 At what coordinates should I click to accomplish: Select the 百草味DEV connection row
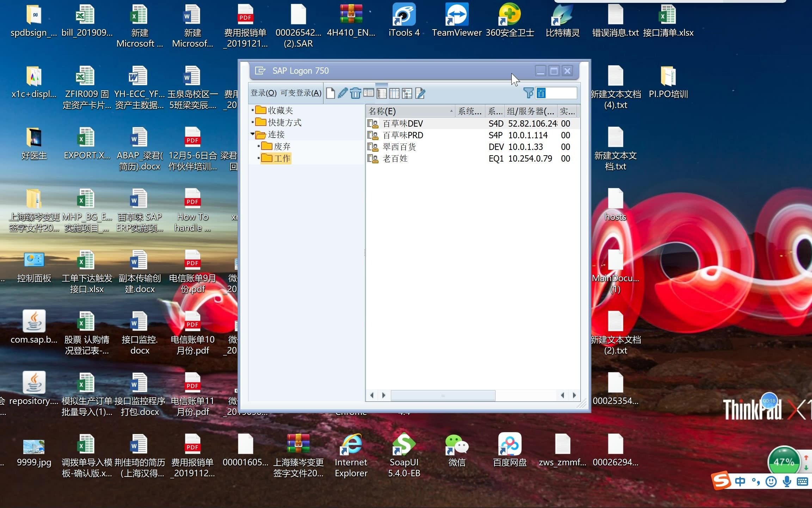pos(472,123)
